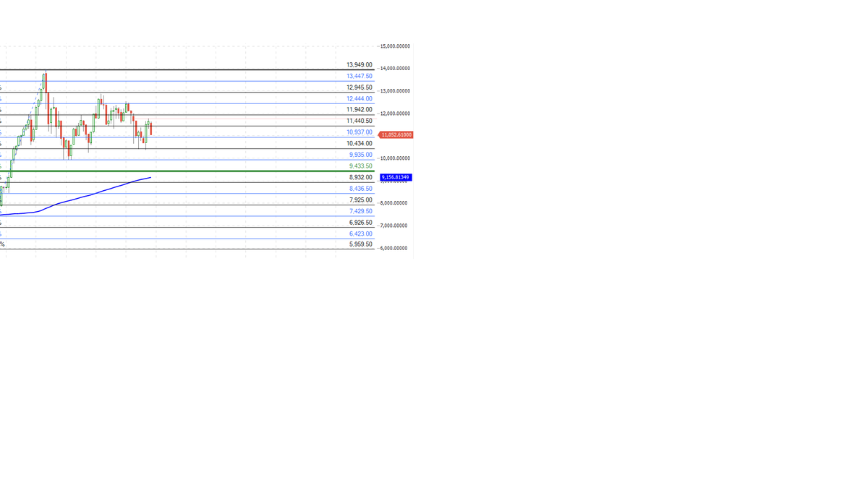The width and height of the screenshot is (868, 488).
Task: Select the blue 7,429.50 level label
Action: (361, 211)
